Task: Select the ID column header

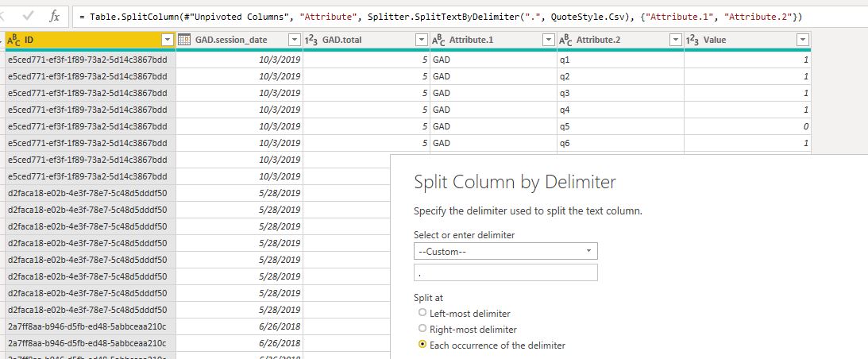Action: [x=91, y=40]
